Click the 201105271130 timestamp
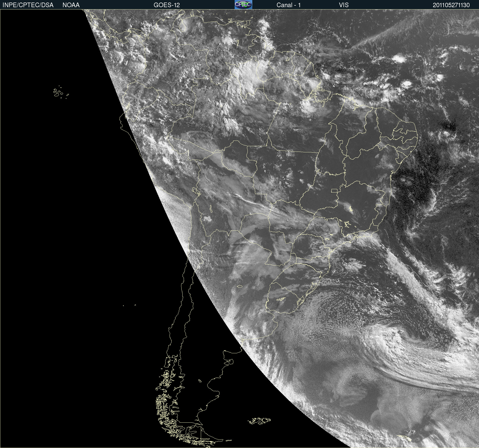479x448 pixels. pyautogui.click(x=451, y=5)
